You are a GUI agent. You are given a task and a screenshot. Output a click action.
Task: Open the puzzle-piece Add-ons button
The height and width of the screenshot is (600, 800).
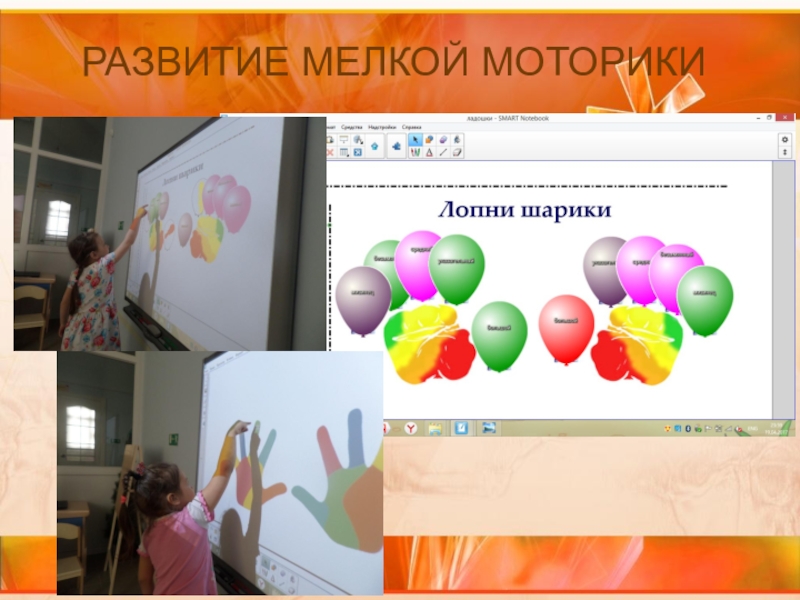pyautogui.click(x=396, y=146)
